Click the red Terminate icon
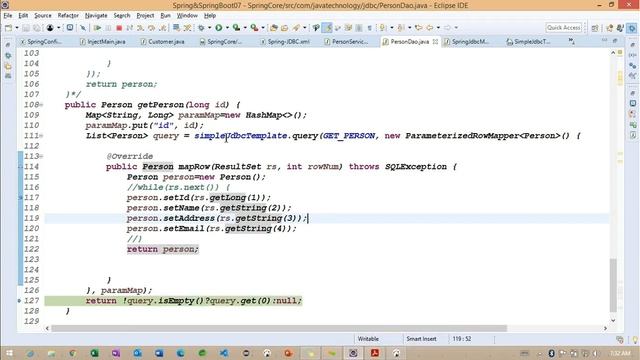Screen dimensions: 640x360 point(119,28)
